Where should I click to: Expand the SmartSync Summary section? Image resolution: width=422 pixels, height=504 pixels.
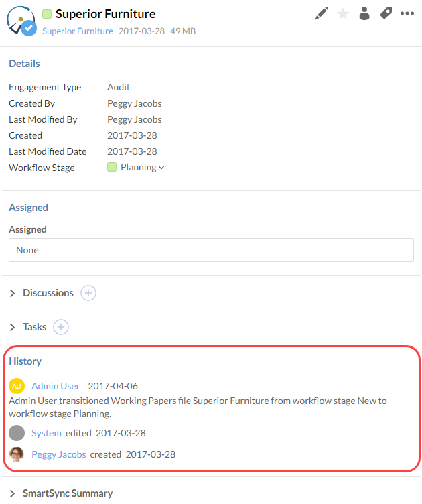(x=13, y=493)
